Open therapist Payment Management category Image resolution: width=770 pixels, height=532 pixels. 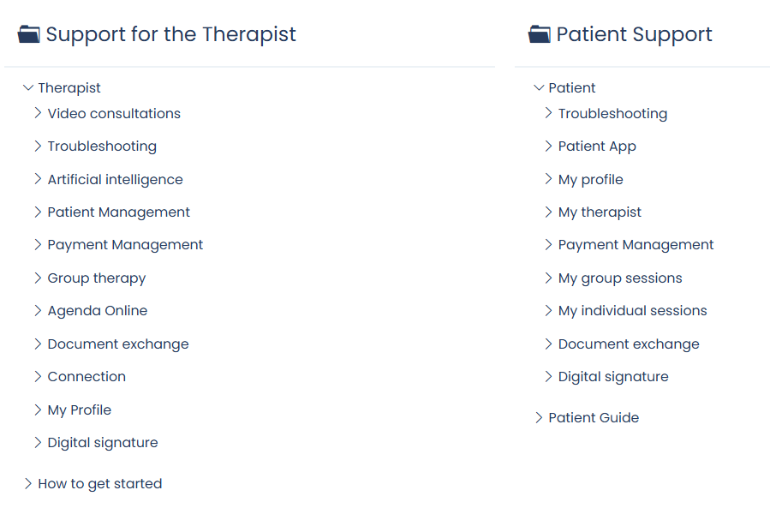click(125, 245)
